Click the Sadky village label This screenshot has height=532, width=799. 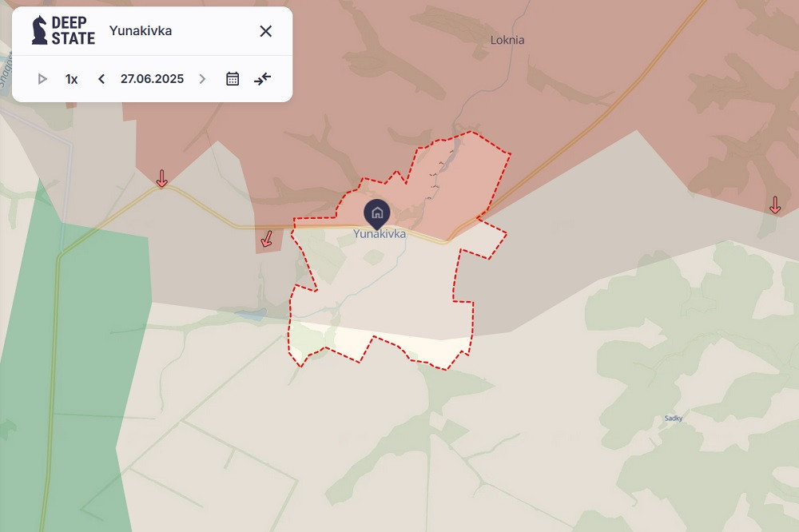point(673,418)
